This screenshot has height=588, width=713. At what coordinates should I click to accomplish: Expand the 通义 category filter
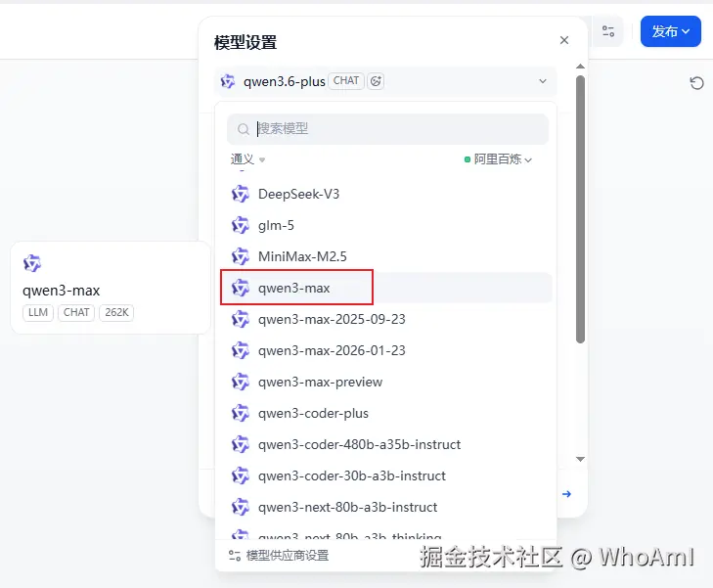pos(247,159)
